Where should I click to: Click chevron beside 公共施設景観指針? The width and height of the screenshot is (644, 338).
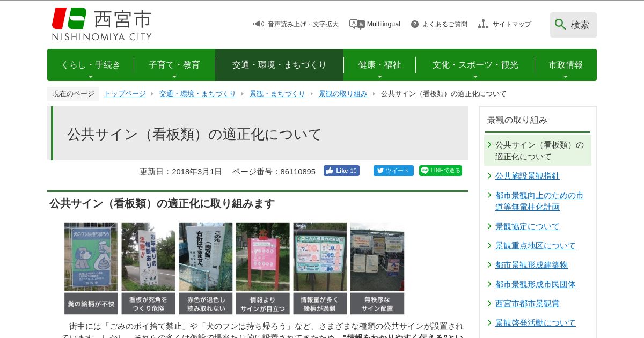coord(489,176)
